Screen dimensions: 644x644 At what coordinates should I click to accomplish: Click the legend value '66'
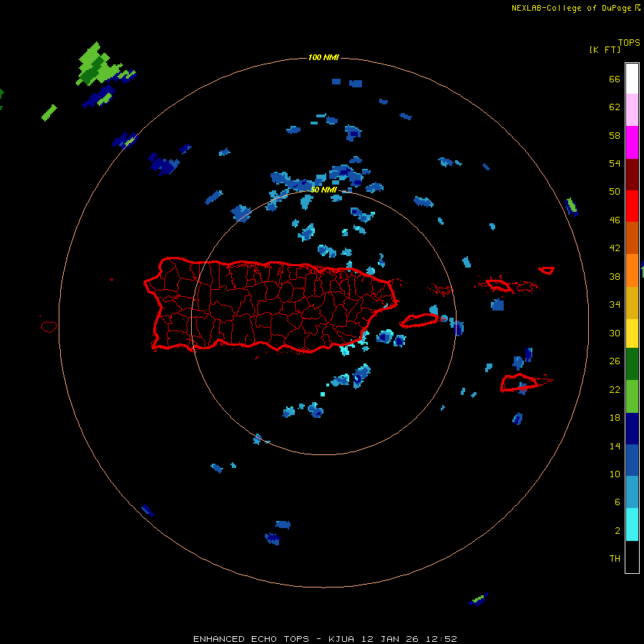click(x=615, y=79)
